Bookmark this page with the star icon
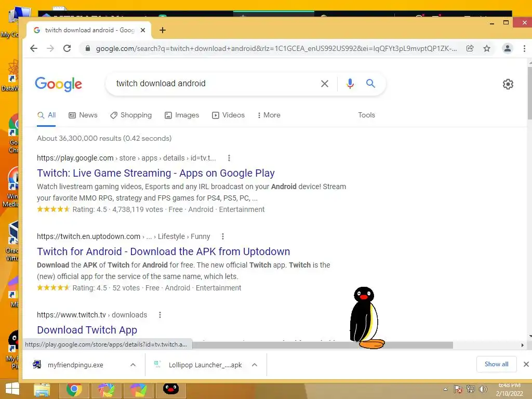The height and width of the screenshot is (399, 532). pyautogui.click(x=487, y=48)
